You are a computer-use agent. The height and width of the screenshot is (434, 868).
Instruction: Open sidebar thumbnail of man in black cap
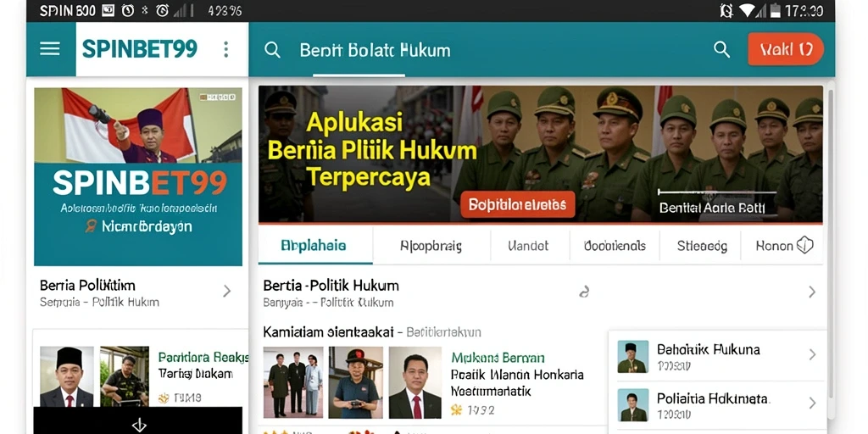(67, 376)
